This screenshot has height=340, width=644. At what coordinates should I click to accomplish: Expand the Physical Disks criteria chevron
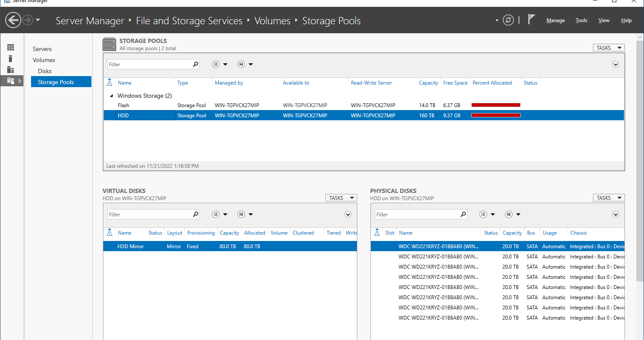click(x=616, y=214)
